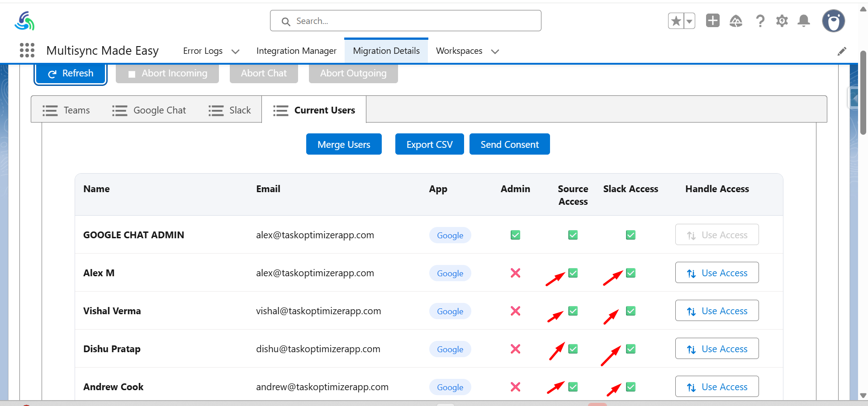Open the Error Logs tab
868x406 pixels.
(x=203, y=51)
